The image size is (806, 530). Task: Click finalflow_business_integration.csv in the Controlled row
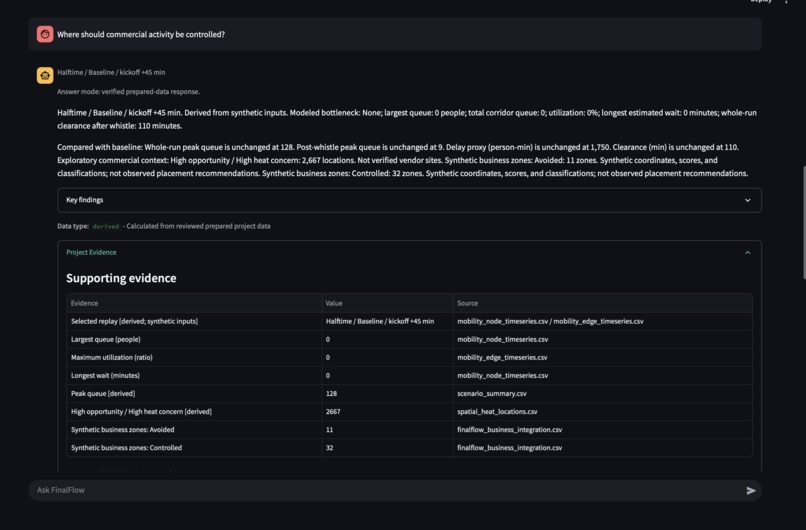click(x=509, y=448)
